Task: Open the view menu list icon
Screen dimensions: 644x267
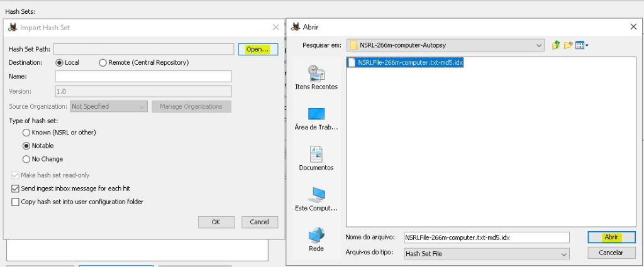Action: click(582, 45)
